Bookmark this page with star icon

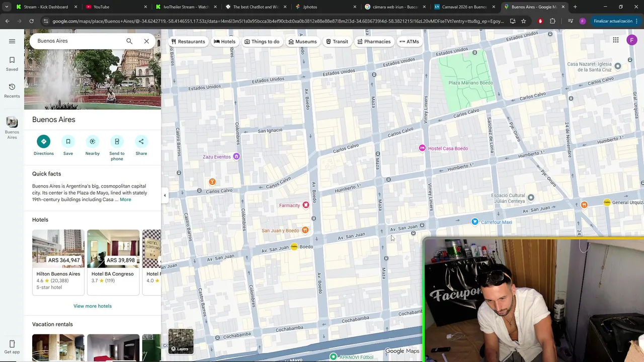click(523, 21)
